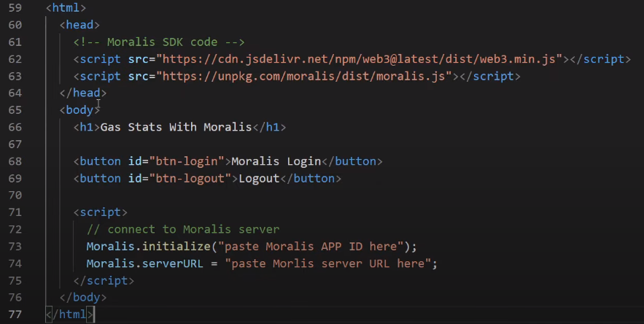Click the closing script tag on line 62

(x=600, y=59)
